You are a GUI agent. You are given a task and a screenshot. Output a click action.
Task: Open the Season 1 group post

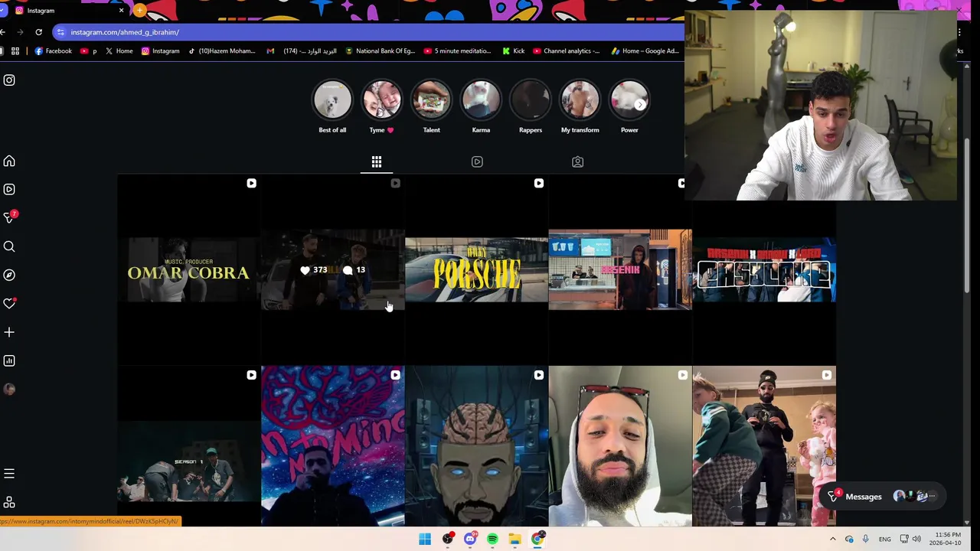(188, 447)
